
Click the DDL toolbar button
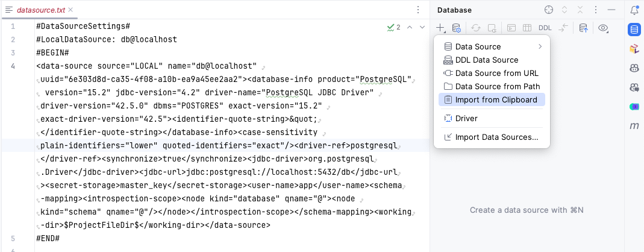pos(545,28)
